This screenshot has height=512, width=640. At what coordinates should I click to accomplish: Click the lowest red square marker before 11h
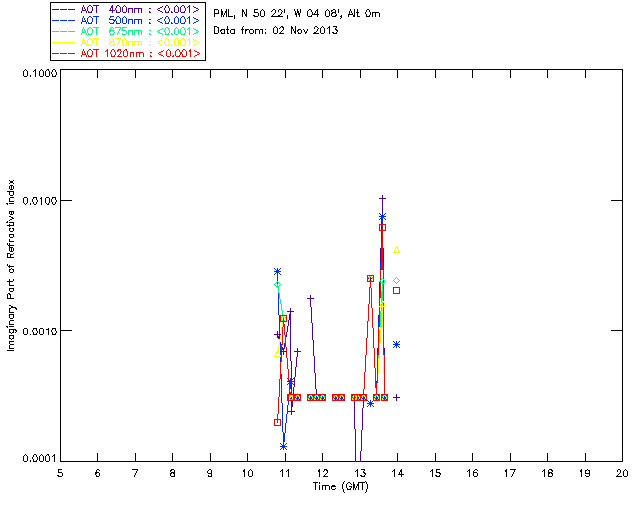coord(278,423)
